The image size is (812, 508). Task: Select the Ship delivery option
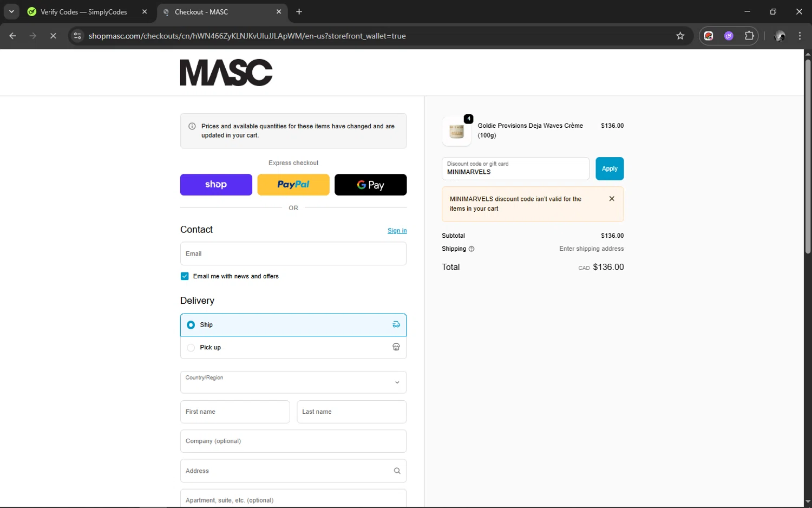pos(293,325)
